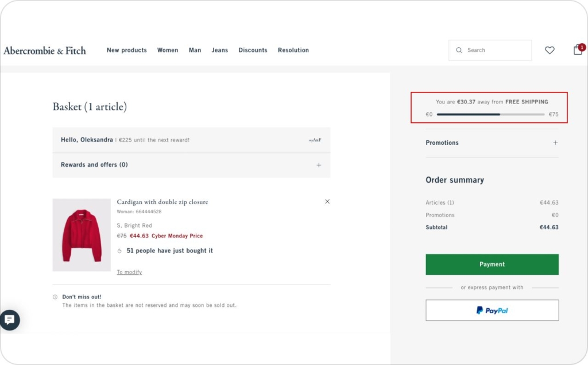This screenshot has width=588, height=365.
Task: Go to the Jeans category
Action: [219, 51]
